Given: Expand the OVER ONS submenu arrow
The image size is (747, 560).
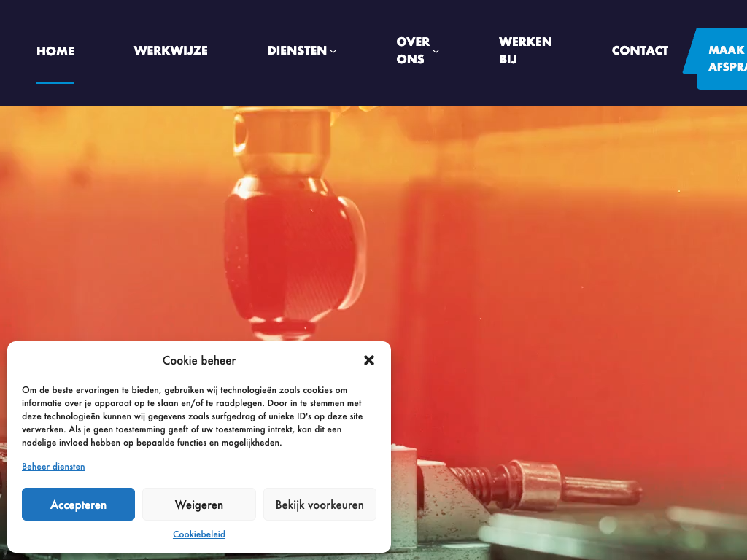Looking at the screenshot, I should pyautogui.click(x=436, y=52).
